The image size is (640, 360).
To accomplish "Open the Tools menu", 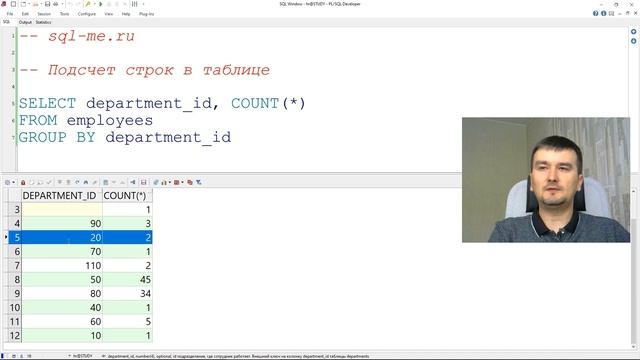I will pyautogui.click(x=64, y=14).
